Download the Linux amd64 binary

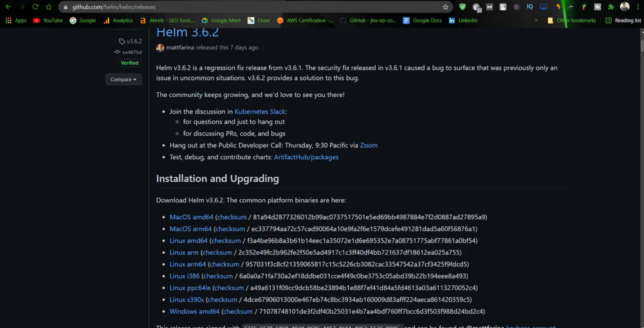(x=188, y=241)
